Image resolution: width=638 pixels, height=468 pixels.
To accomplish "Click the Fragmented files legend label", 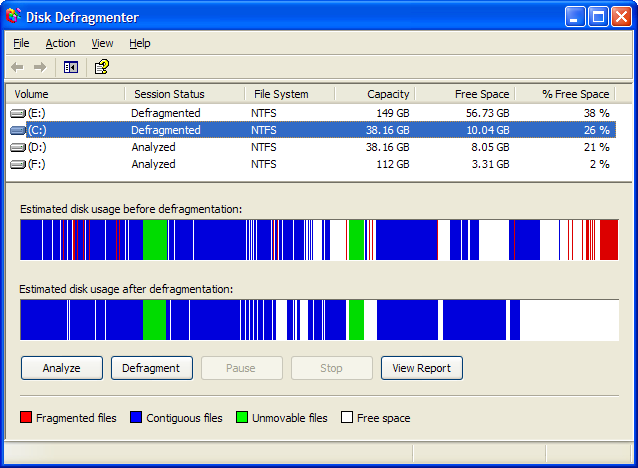I will (x=76, y=418).
